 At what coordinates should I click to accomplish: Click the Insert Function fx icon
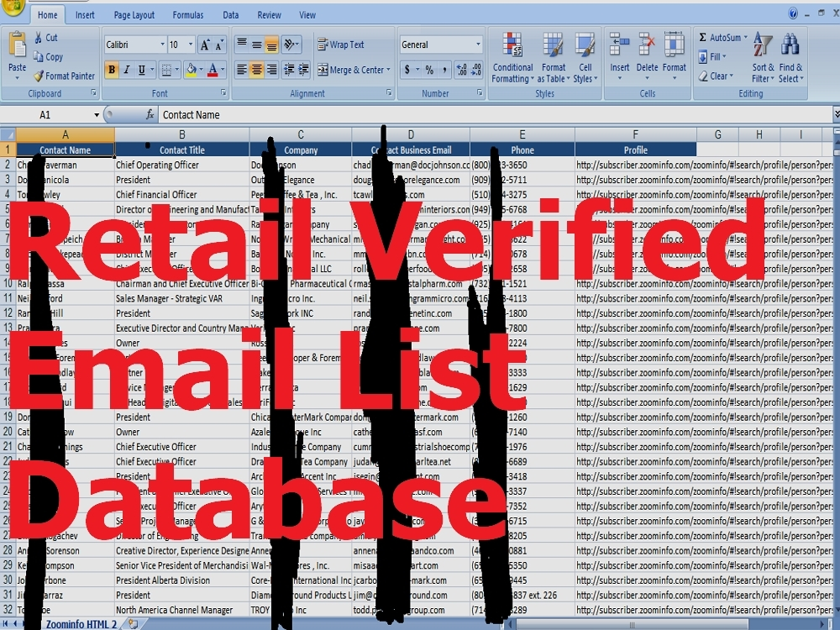[150, 114]
